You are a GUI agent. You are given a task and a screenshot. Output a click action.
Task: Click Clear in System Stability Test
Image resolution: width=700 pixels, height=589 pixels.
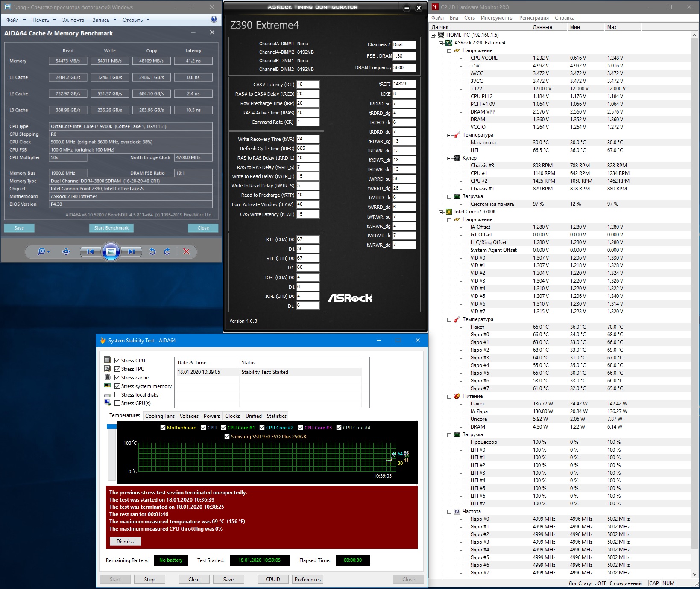click(x=194, y=579)
